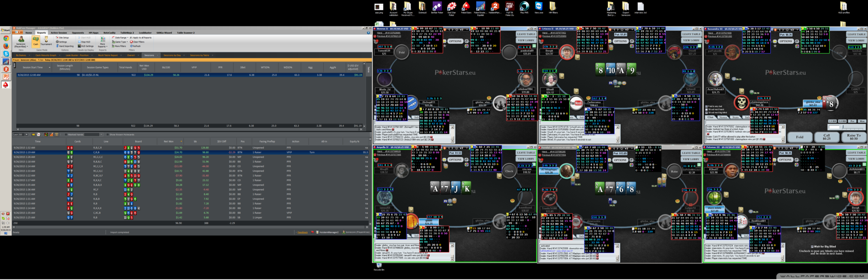Open the bonecore (PlayerAlias) hero dropdown
Screen dimensions: 868x280
pyautogui.click(x=21, y=41)
